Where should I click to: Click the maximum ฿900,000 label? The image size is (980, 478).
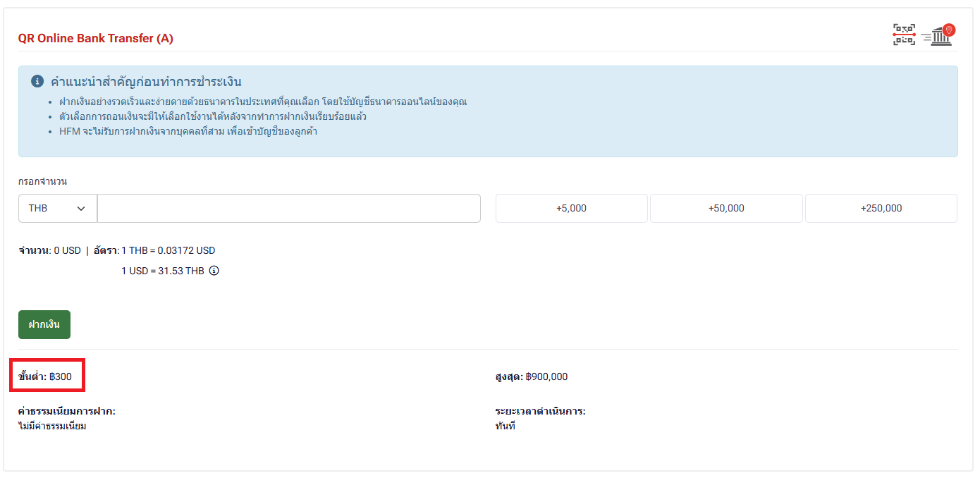[x=531, y=376]
